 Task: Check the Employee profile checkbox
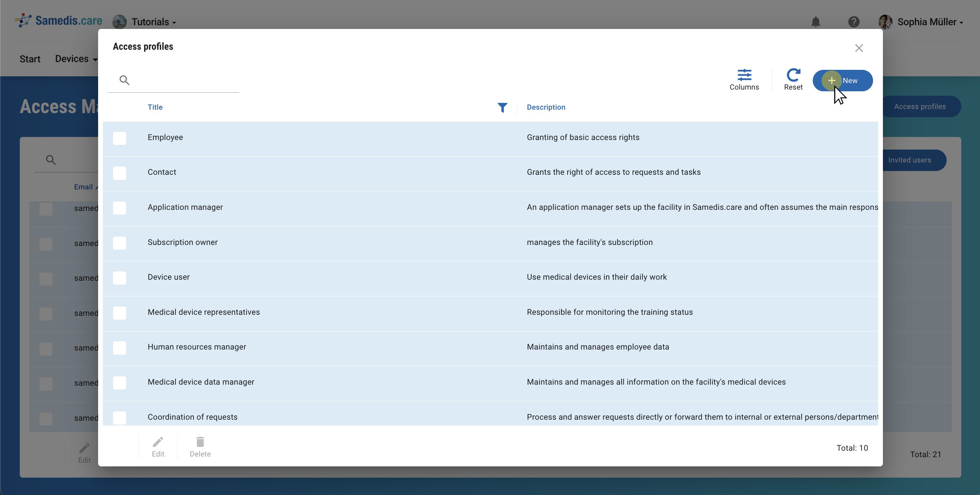[x=120, y=138]
